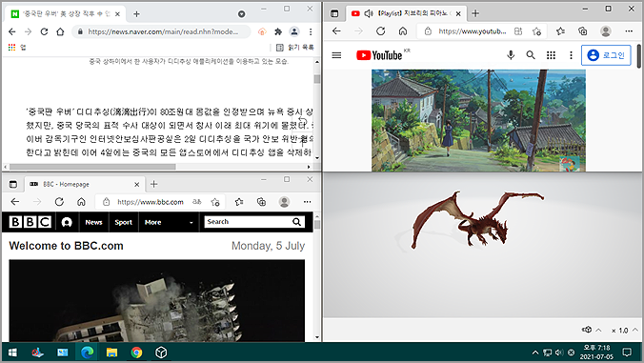The image size is (644, 363).
Task: Open the round dropdown button on Chrome's tab strip
Action: point(242,14)
